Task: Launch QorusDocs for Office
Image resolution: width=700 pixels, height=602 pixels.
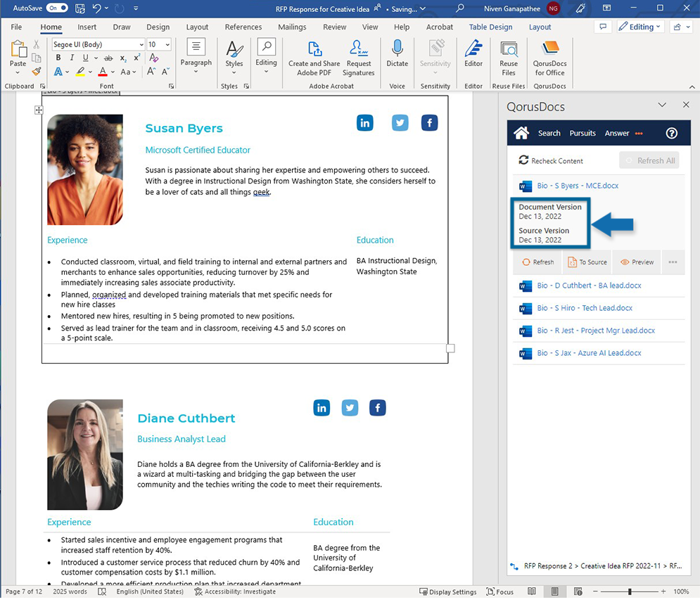Action: coord(549,58)
